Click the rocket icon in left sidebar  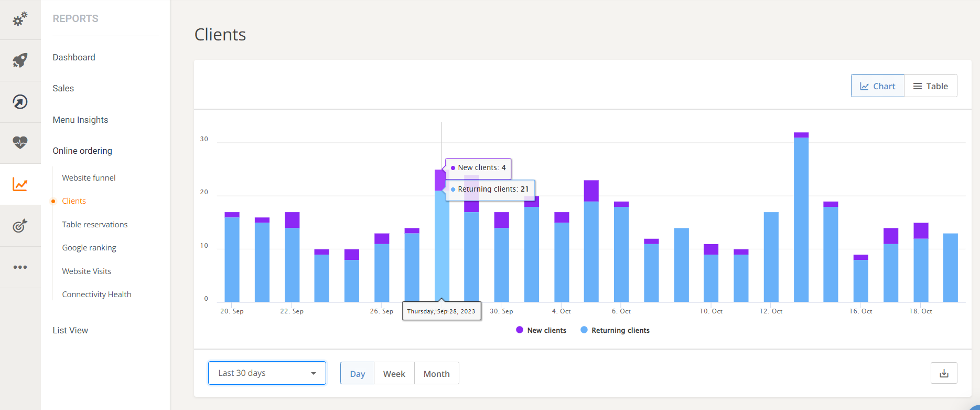click(x=20, y=60)
